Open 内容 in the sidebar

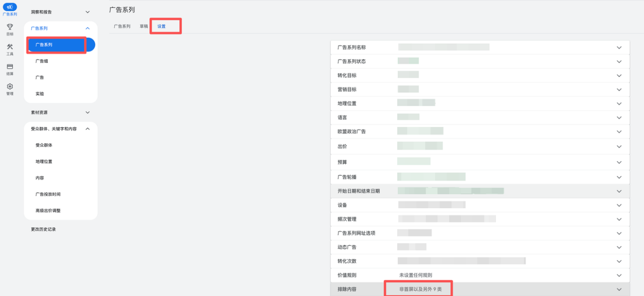tap(39, 178)
